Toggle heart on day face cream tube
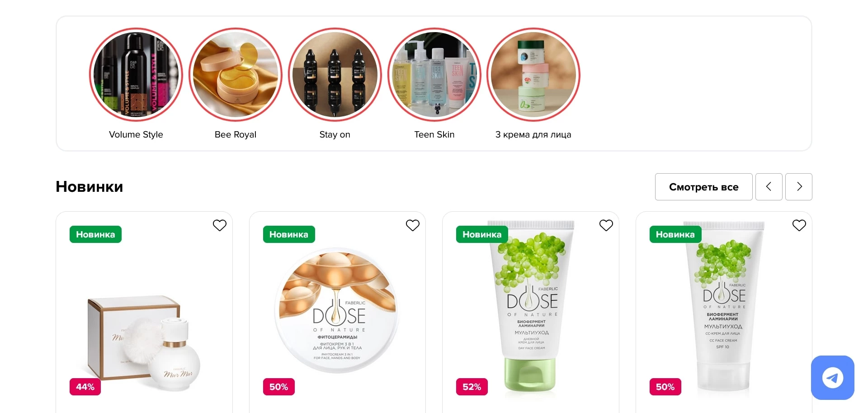Screen dimensions: 868x413 point(606,225)
